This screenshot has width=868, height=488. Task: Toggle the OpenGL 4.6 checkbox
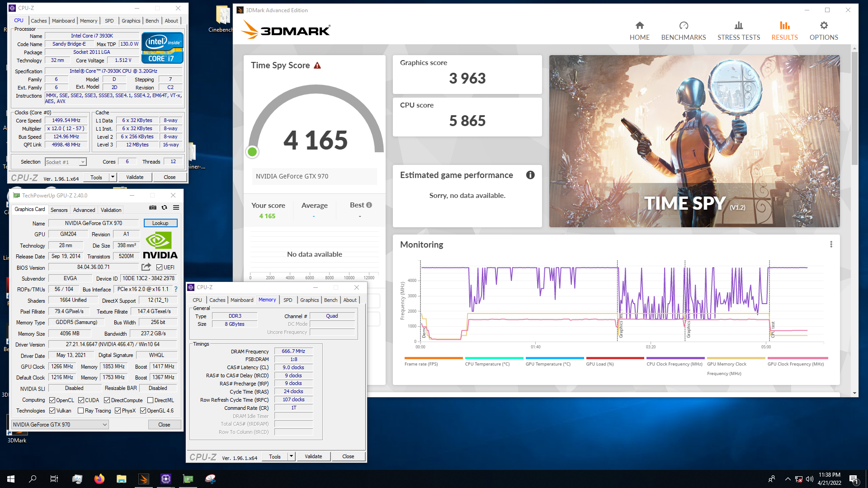(x=143, y=411)
